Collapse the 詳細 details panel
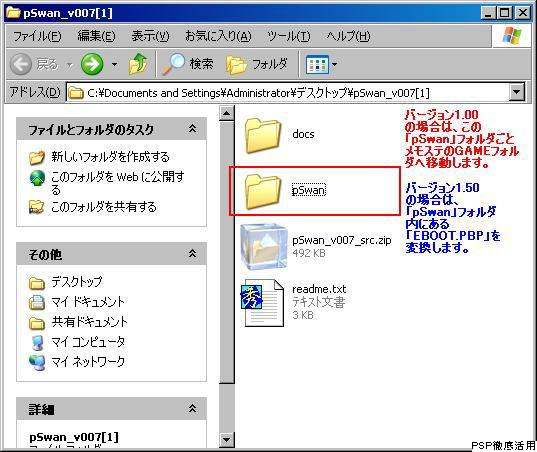The image size is (537, 452). (192, 409)
